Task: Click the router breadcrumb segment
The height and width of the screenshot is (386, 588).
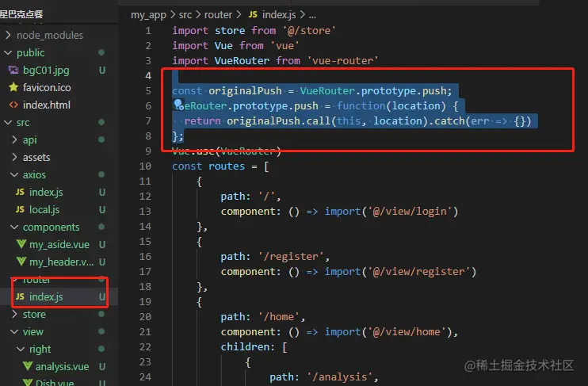Action: coord(218,15)
